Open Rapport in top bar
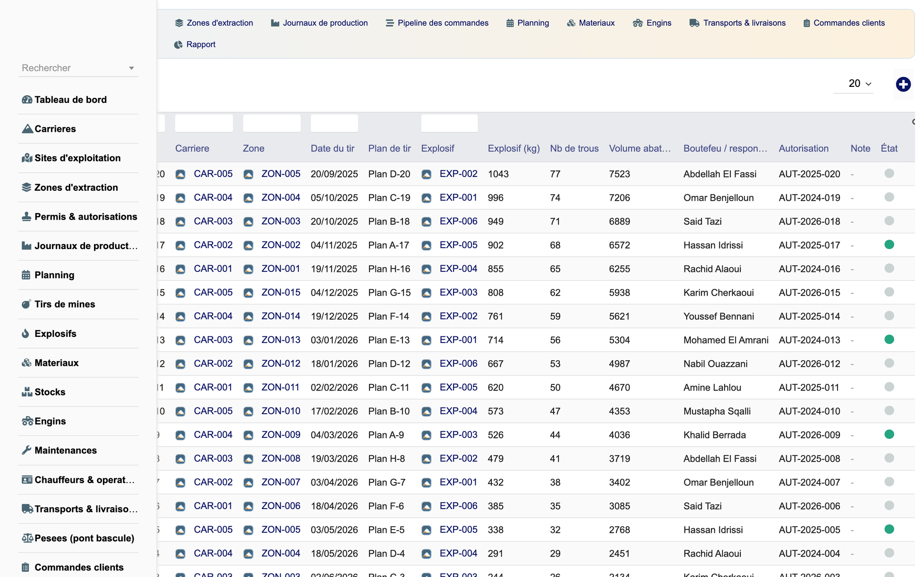Image resolution: width=924 pixels, height=577 pixels. pyautogui.click(x=195, y=44)
